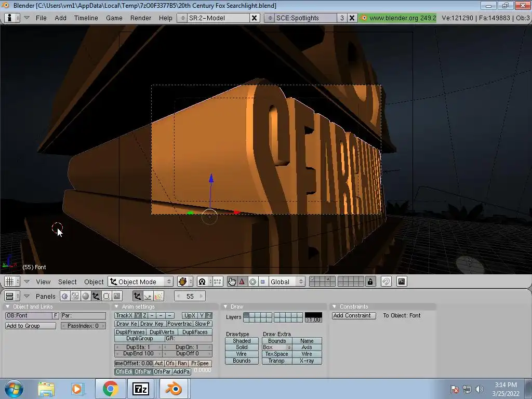Enable Transp draw extra option

[x=276, y=361]
